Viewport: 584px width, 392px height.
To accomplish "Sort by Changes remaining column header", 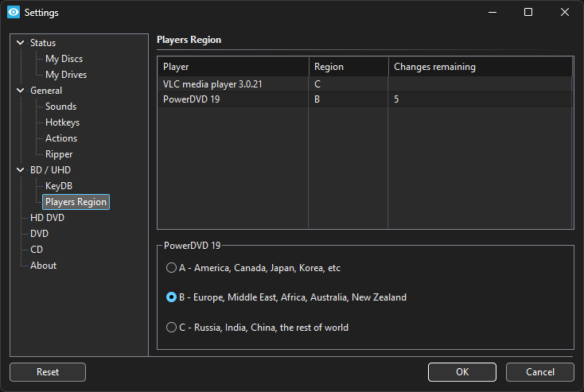I will coord(481,67).
